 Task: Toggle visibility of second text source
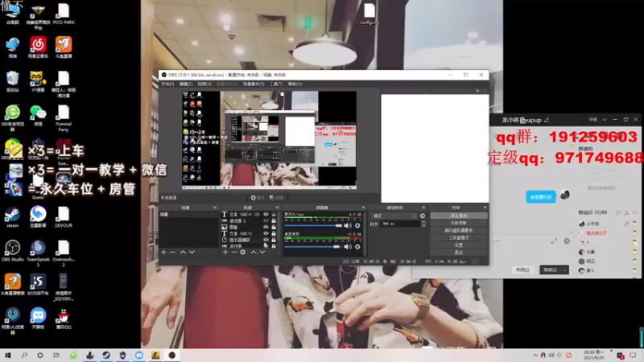266,233
